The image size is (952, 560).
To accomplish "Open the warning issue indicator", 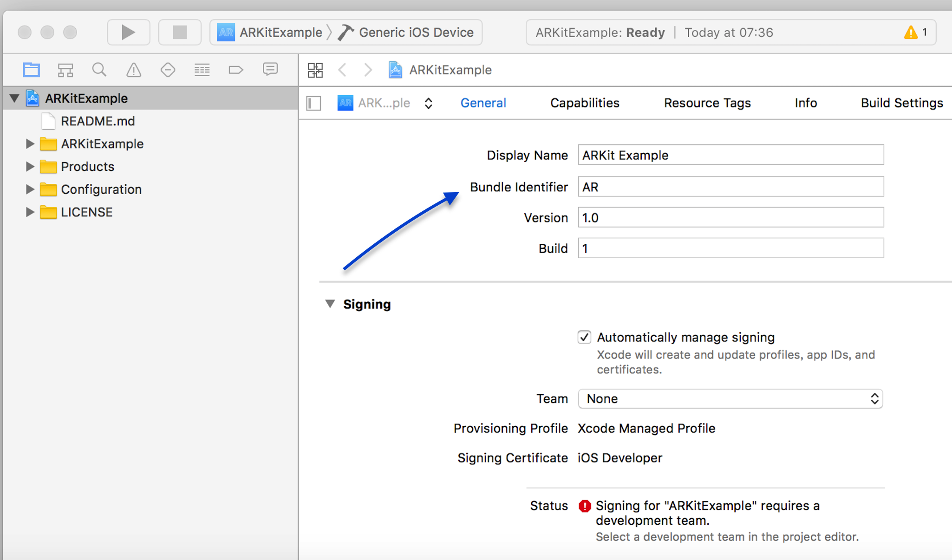I will point(915,33).
